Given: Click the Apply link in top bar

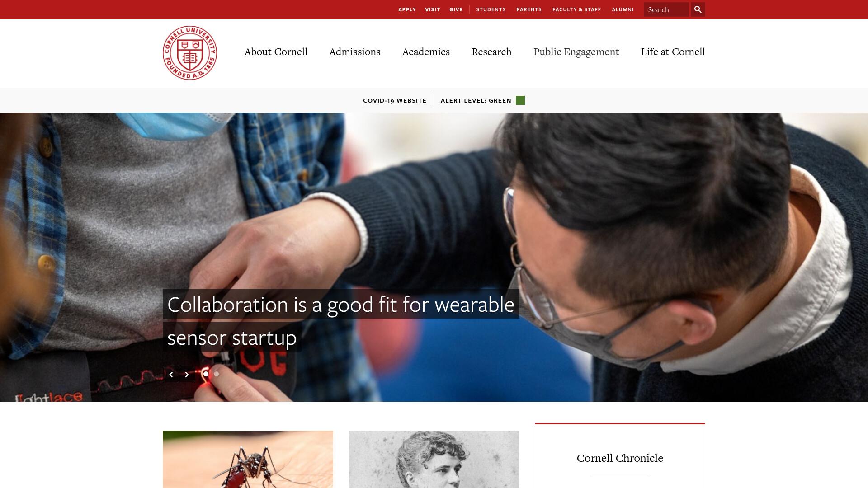Looking at the screenshot, I should point(407,9).
